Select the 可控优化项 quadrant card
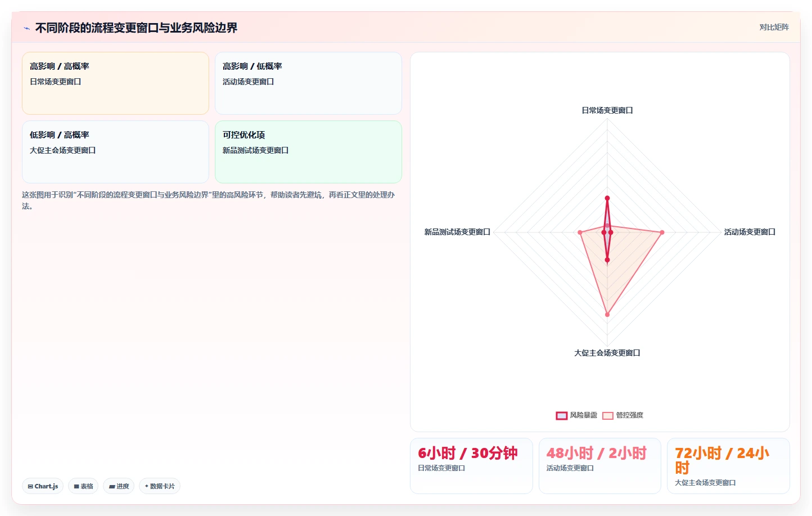Viewport: 812px width, 516px height. (x=308, y=152)
